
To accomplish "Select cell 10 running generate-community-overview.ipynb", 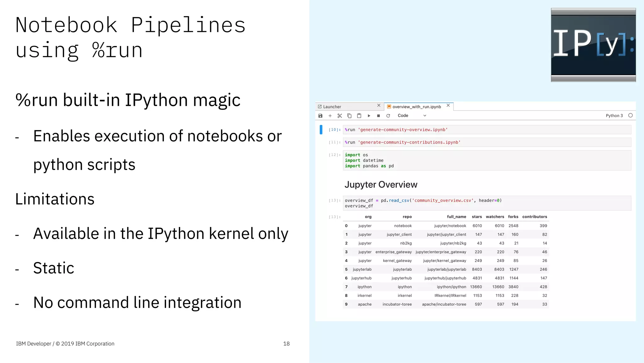I will [x=487, y=130].
